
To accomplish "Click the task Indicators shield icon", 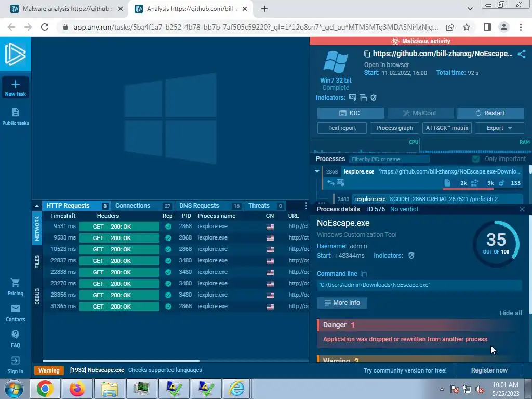I will click(x=374, y=98).
